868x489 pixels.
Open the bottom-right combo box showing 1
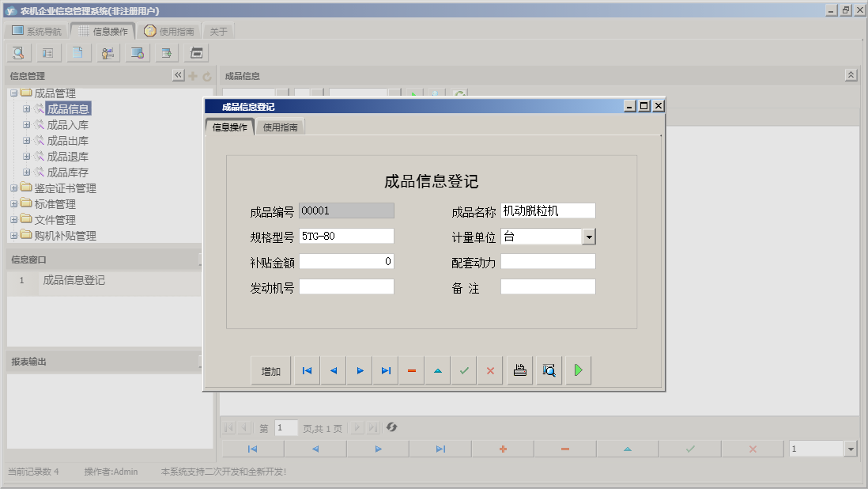coord(851,449)
